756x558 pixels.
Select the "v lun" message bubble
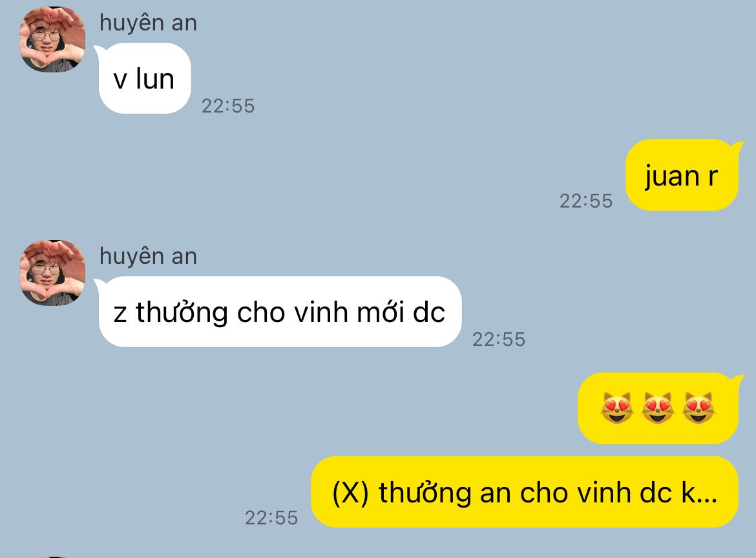pyautogui.click(x=144, y=79)
